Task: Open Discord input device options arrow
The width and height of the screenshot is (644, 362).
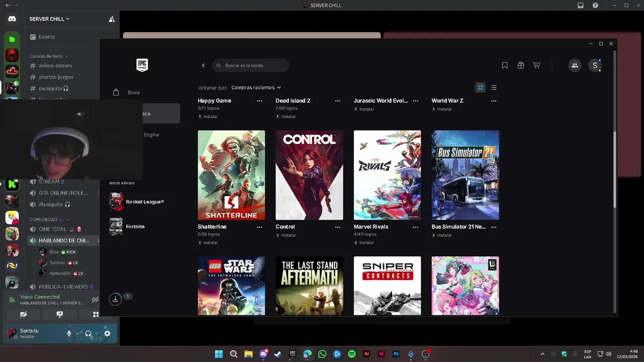Action: tap(77, 333)
